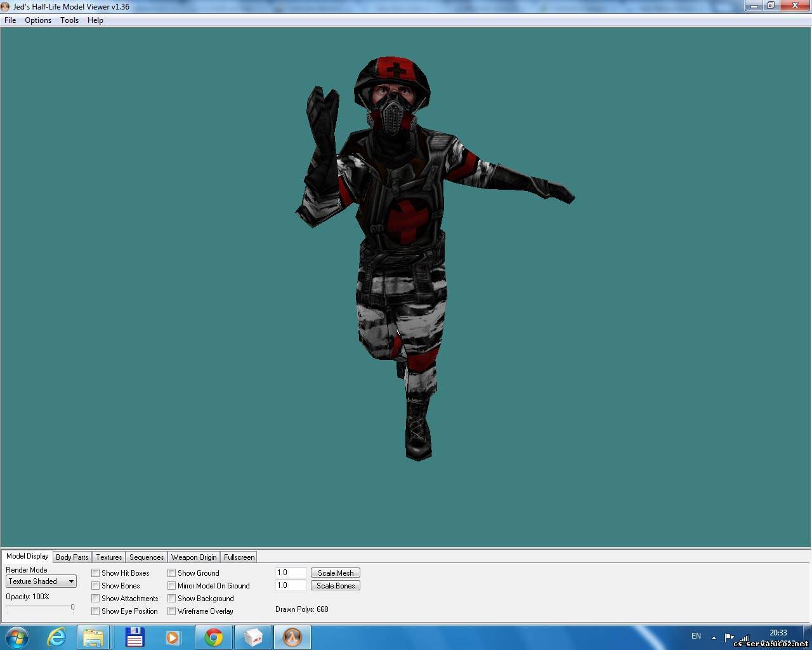This screenshot has width=812, height=650.
Task: Open the Tools menu
Action: (69, 20)
